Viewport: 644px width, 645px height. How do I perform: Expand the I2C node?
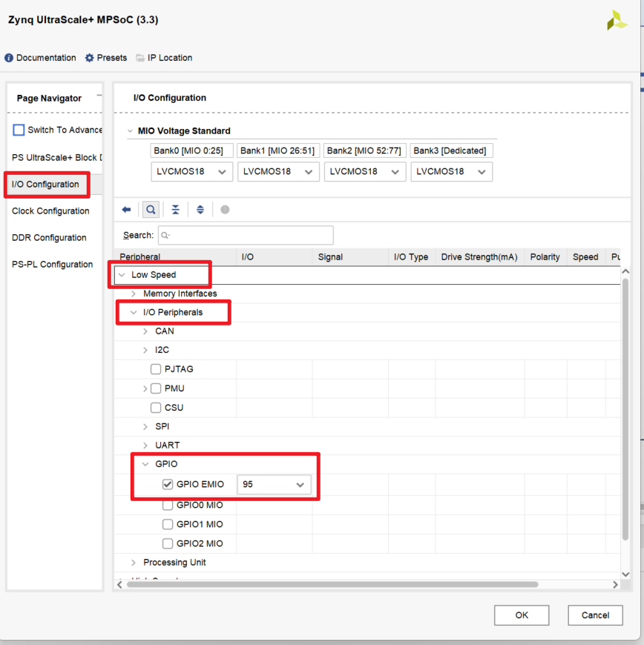click(x=145, y=350)
